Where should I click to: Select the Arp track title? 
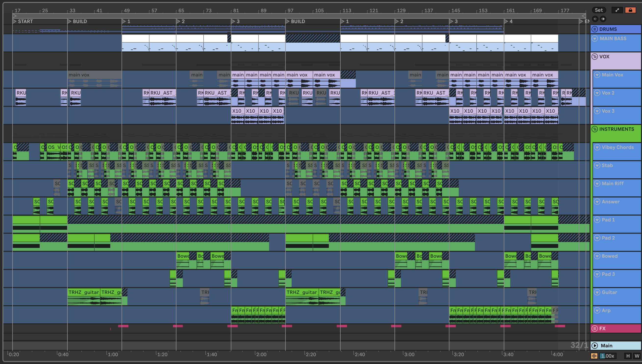click(606, 311)
